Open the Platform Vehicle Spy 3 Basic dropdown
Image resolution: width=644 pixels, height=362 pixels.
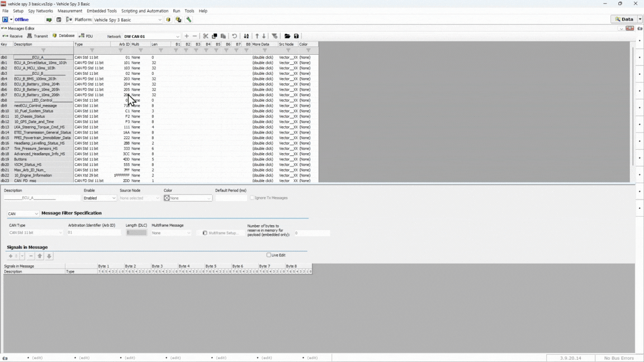[159, 20]
